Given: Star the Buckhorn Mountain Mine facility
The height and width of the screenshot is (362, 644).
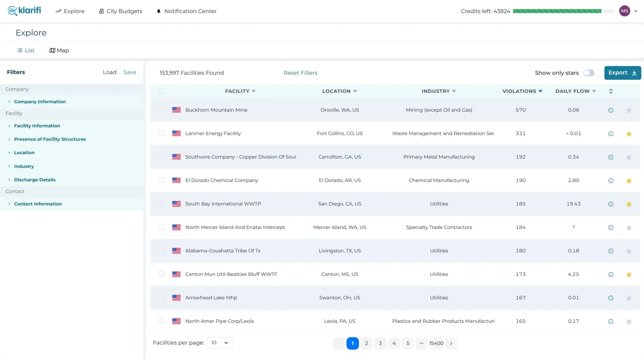Looking at the screenshot, I should pyautogui.click(x=629, y=110).
